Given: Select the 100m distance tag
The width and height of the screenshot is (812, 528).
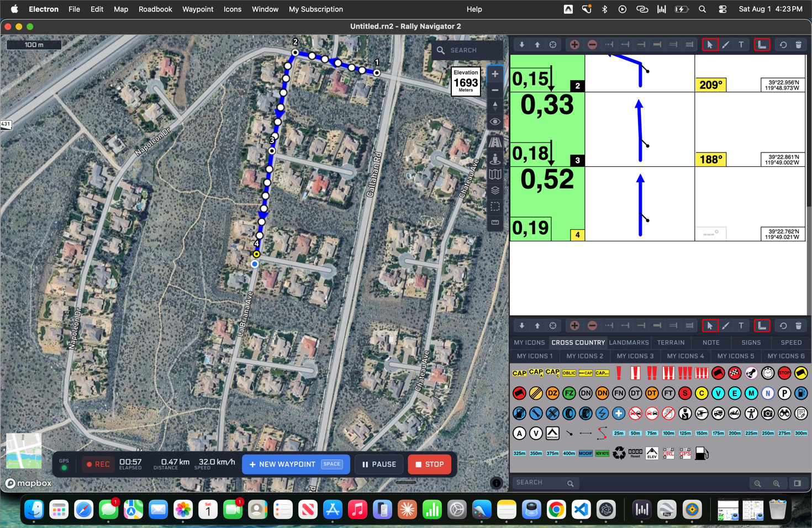Looking at the screenshot, I should point(668,434).
